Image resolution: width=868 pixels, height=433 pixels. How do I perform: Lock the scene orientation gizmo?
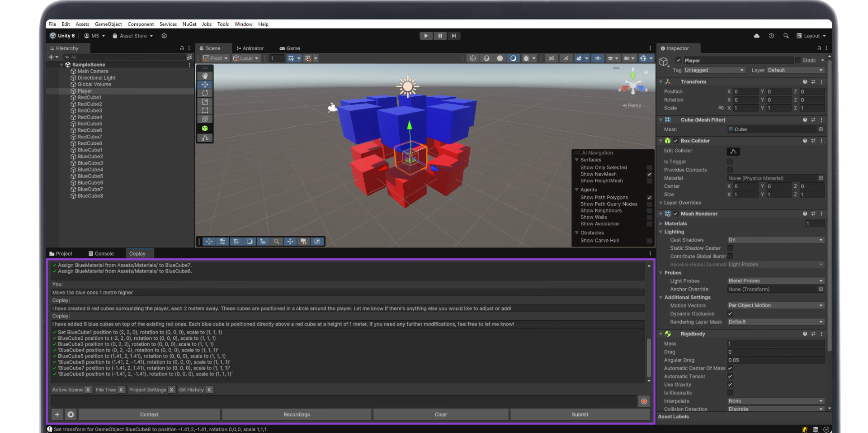point(646,71)
